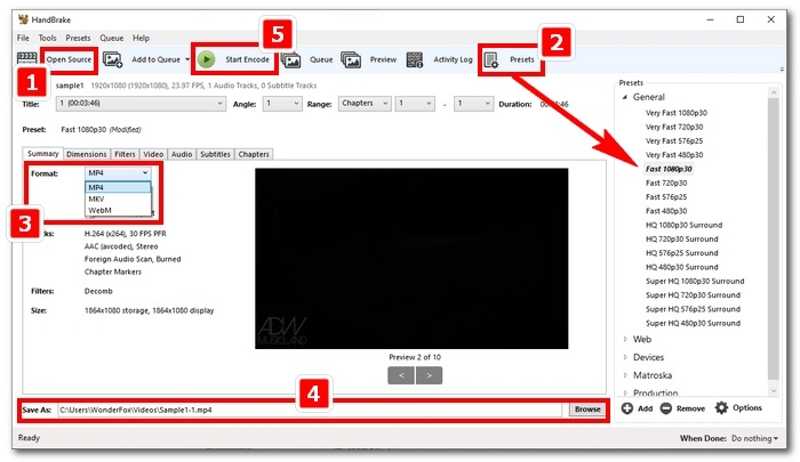Open the Queue menu
This screenshot has width=800, height=462.
click(x=111, y=38)
